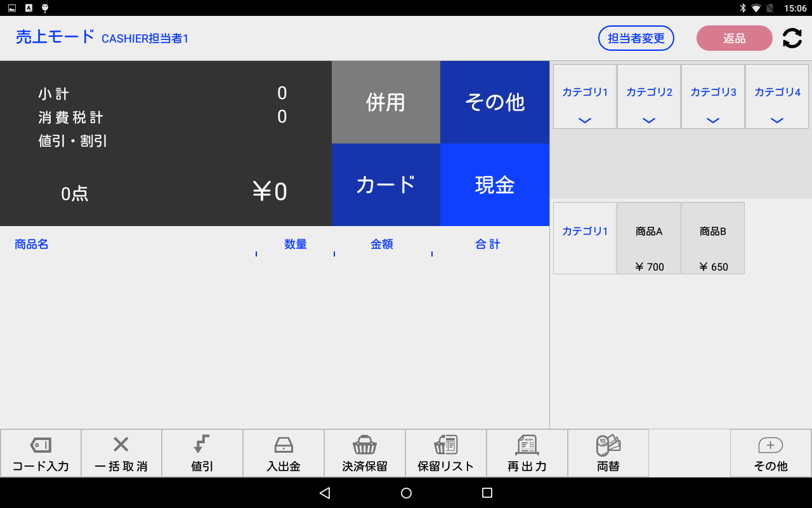Select 再出力 receipt reprint

click(x=527, y=453)
